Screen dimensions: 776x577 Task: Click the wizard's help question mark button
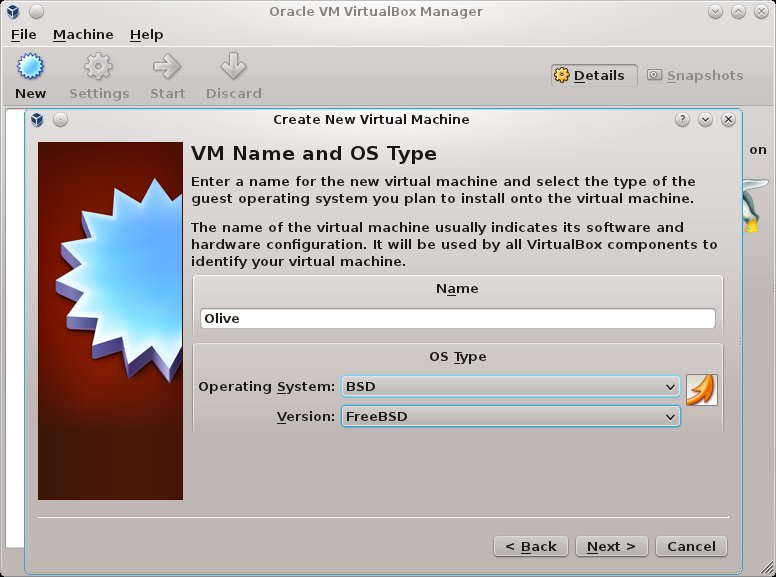[x=682, y=119]
